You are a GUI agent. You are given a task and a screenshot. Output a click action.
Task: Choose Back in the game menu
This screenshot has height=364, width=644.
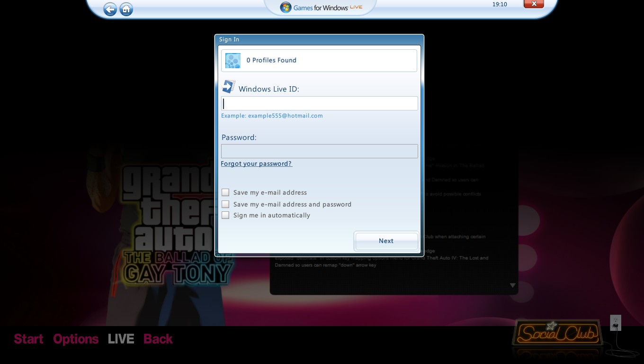point(158,339)
